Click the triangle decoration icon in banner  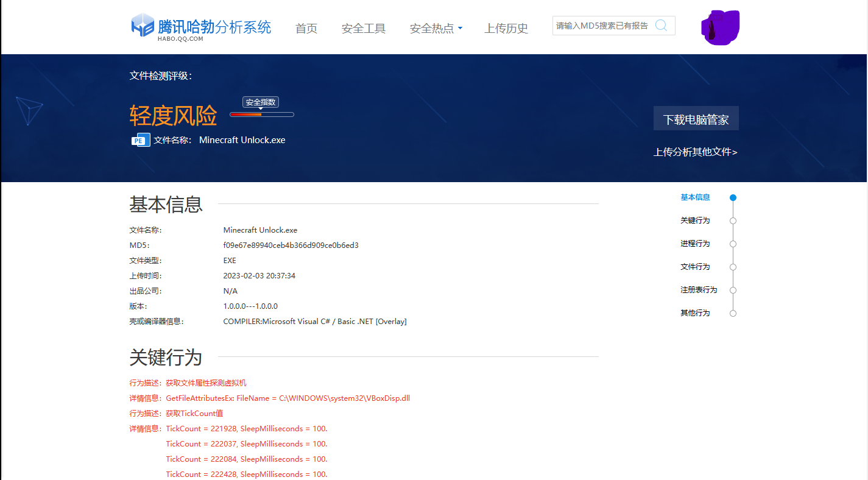[x=29, y=110]
